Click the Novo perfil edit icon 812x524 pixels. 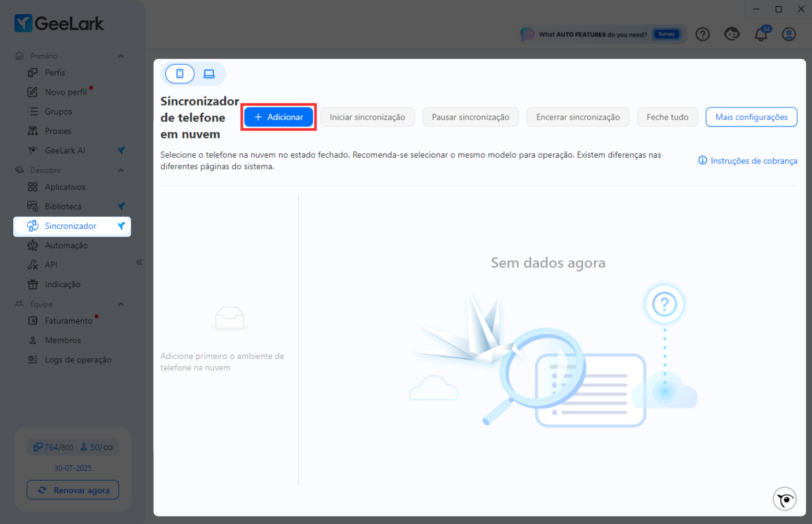(x=33, y=92)
